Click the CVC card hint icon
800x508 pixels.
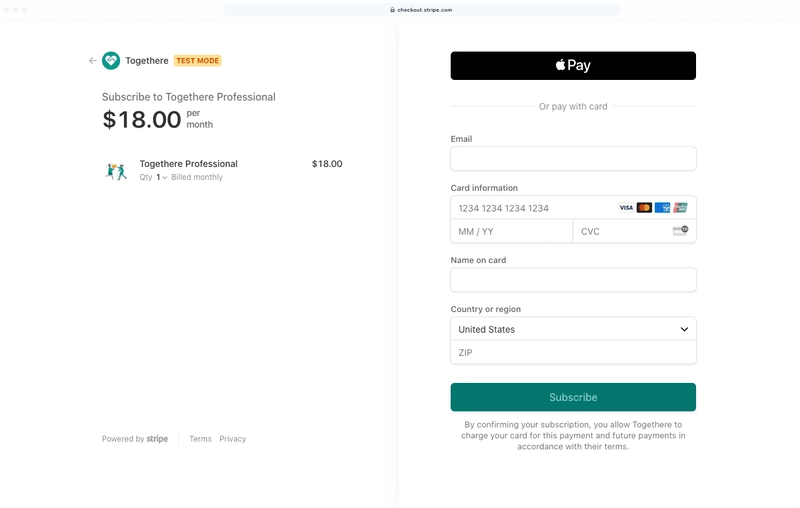(680, 231)
